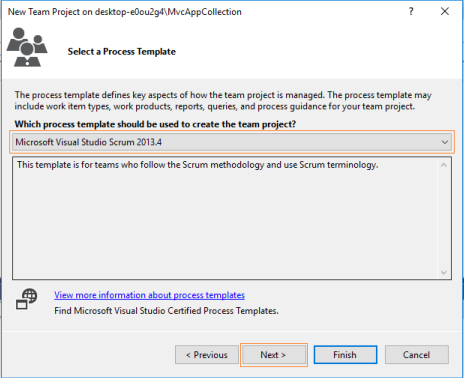
Task: Click the process template explanation paragraph
Action: [223, 101]
